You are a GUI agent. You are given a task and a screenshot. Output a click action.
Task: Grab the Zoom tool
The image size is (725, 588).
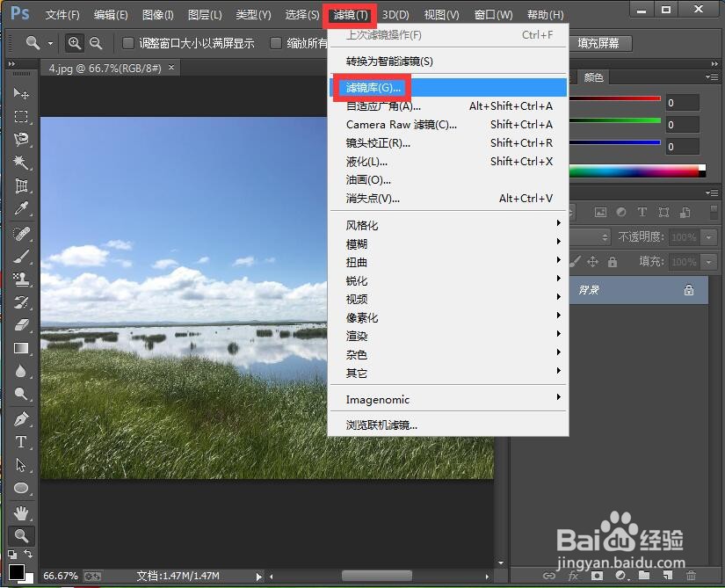point(22,536)
